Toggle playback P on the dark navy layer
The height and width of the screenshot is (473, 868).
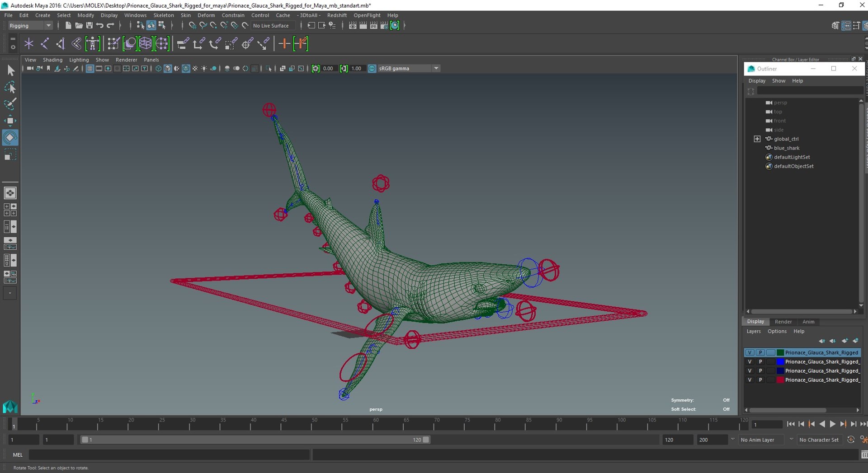click(x=760, y=371)
